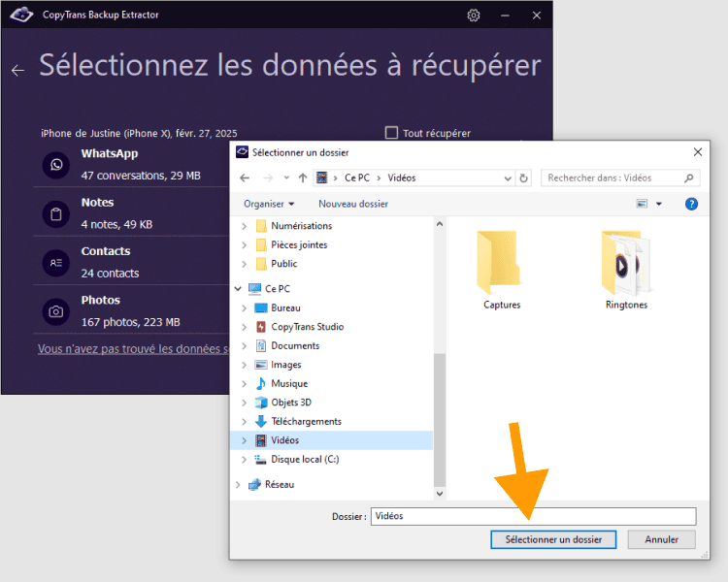Confirm with Sélectionner un dossier button
This screenshot has height=582, width=728.
(553, 539)
